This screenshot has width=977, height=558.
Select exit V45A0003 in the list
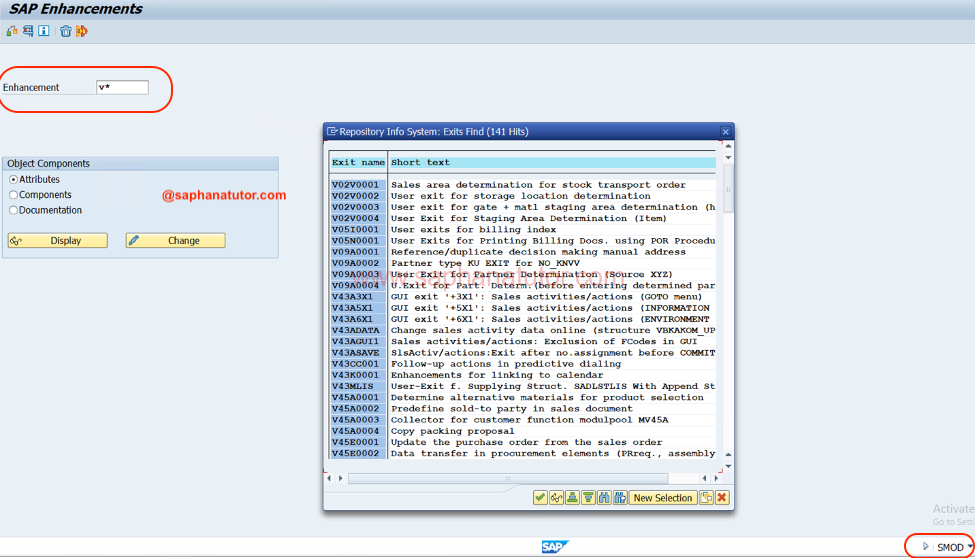[x=355, y=420]
